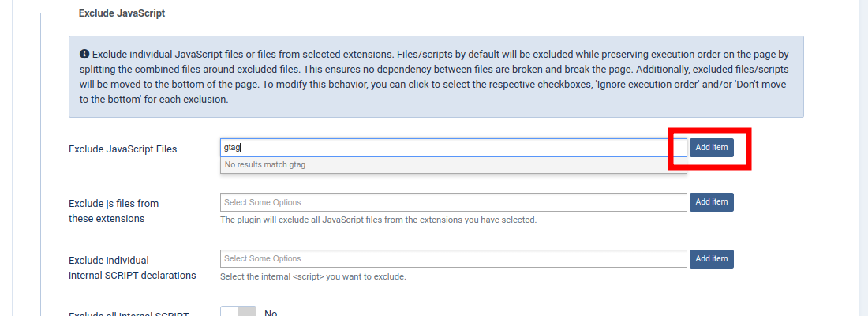Screen dimensions: 868x316
Task: Open the extensions 'Select Some Options' box
Action: [x=454, y=202]
